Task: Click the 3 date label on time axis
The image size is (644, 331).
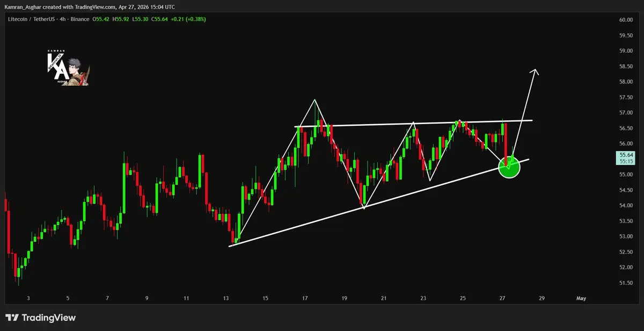Action: pos(28,298)
